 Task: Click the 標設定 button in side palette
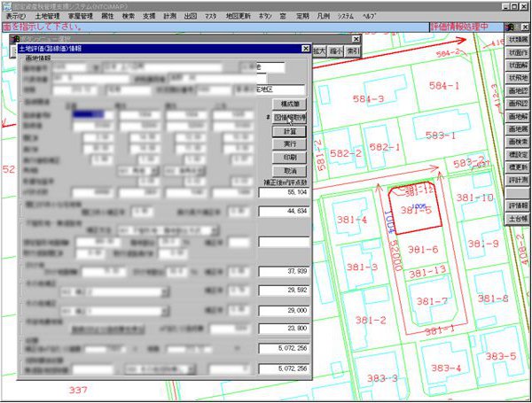tap(518, 154)
